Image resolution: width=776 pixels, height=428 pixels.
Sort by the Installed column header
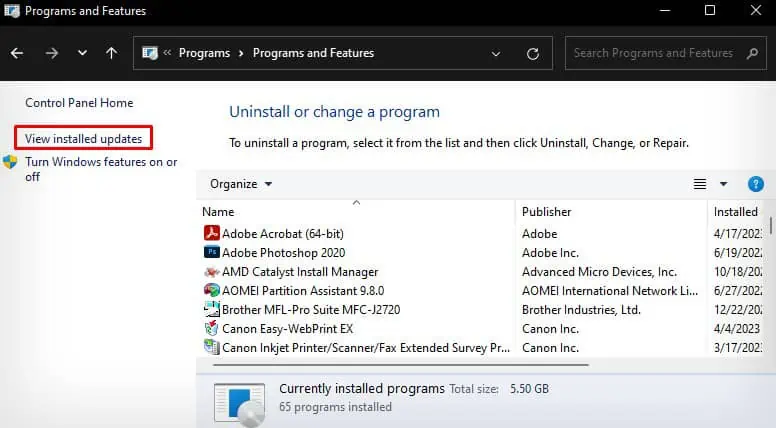point(735,212)
